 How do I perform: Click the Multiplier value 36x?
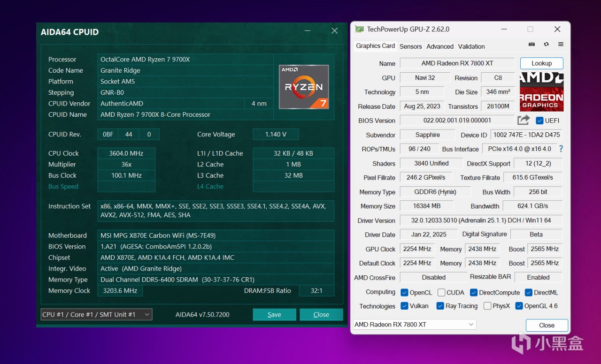(126, 164)
